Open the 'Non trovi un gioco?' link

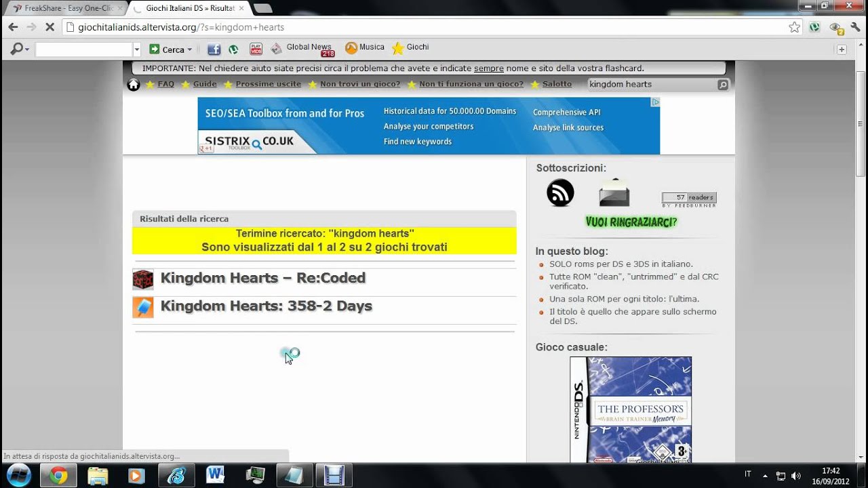(x=360, y=85)
